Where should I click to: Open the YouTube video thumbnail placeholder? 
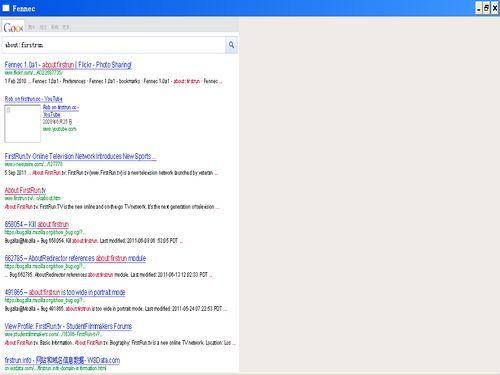(x=22, y=124)
